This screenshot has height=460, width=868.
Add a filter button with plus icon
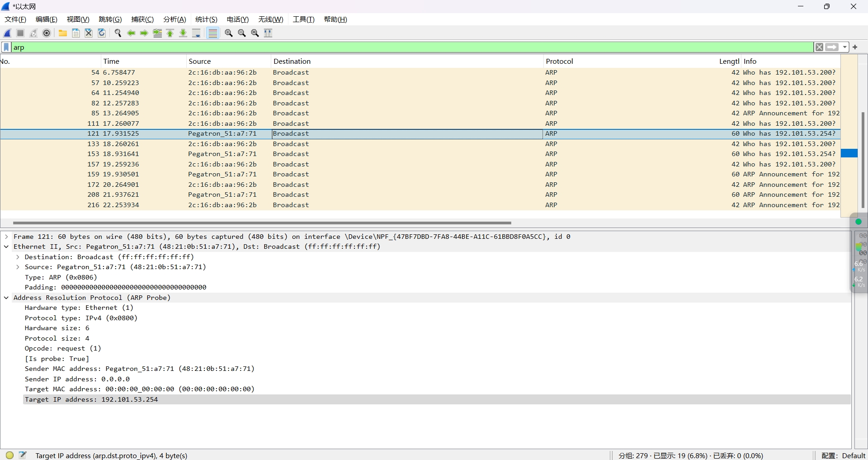tap(855, 47)
